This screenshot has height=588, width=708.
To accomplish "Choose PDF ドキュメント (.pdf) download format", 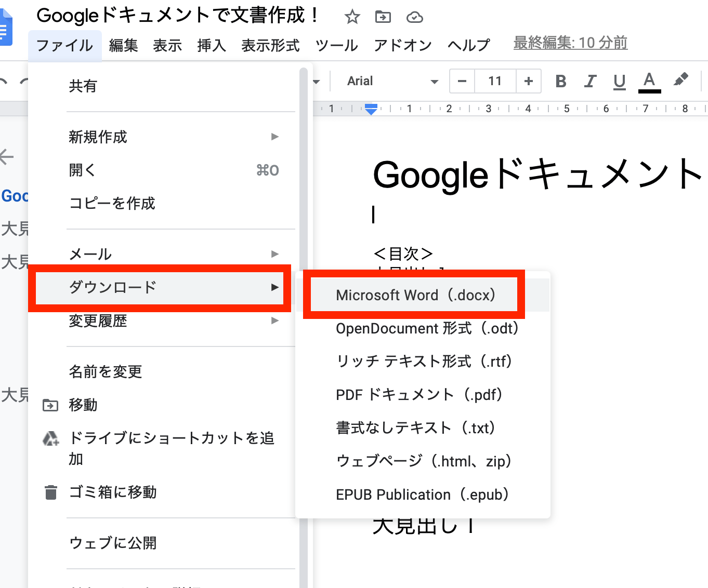I will pyautogui.click(x=419, y=395).
